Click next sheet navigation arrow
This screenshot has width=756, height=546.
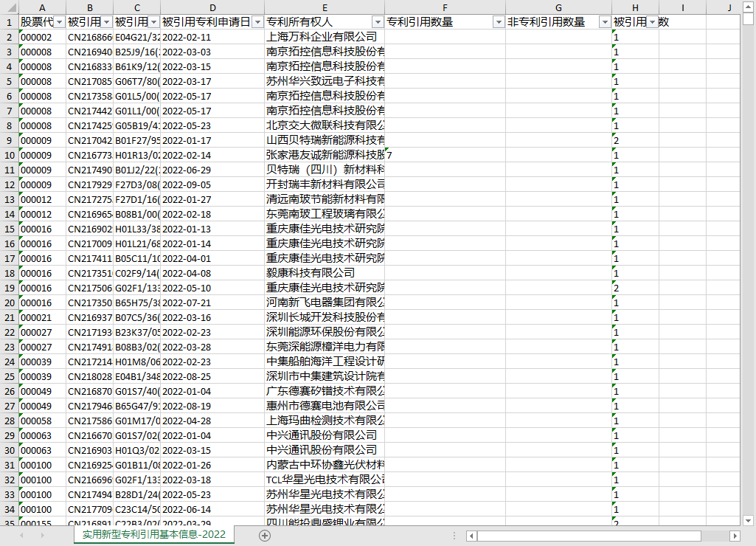click(x=43, y=536)
